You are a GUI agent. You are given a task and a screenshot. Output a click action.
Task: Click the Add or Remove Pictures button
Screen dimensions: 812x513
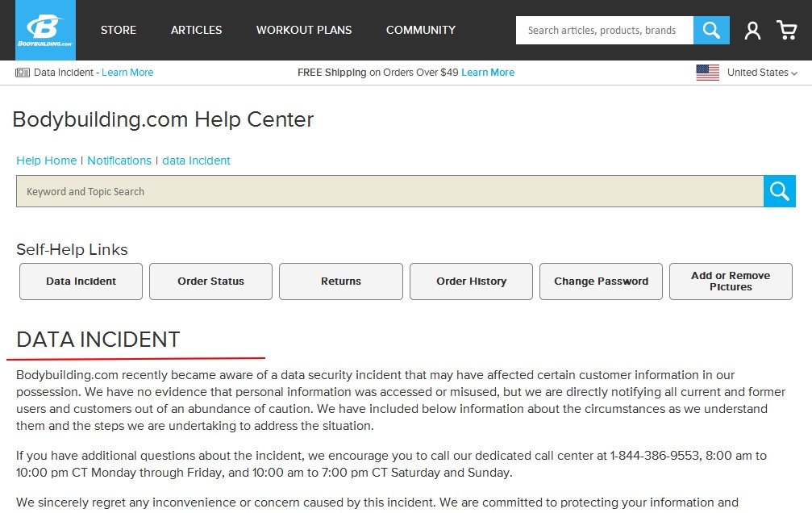(x=730, y=282)
